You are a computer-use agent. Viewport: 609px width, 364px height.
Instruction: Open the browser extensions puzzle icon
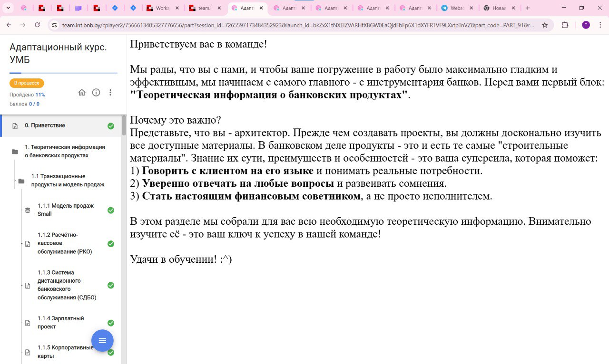(x=565, y=25)
